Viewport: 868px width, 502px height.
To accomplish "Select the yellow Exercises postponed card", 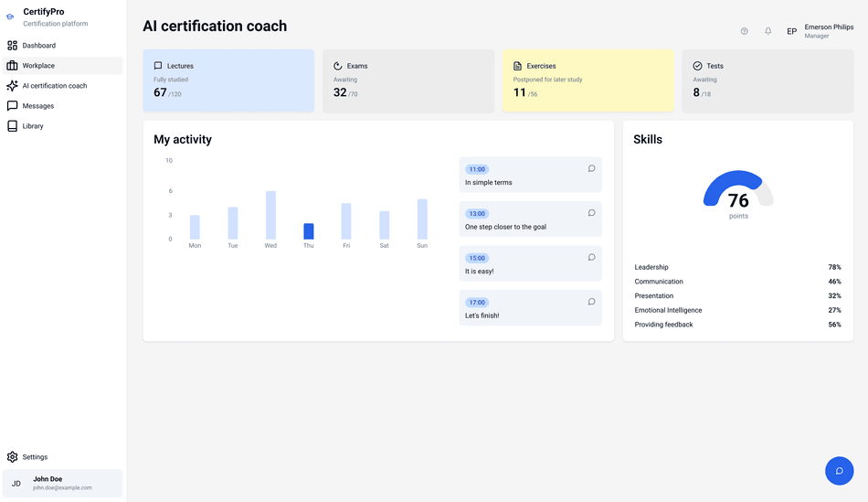I will (587, 81).
